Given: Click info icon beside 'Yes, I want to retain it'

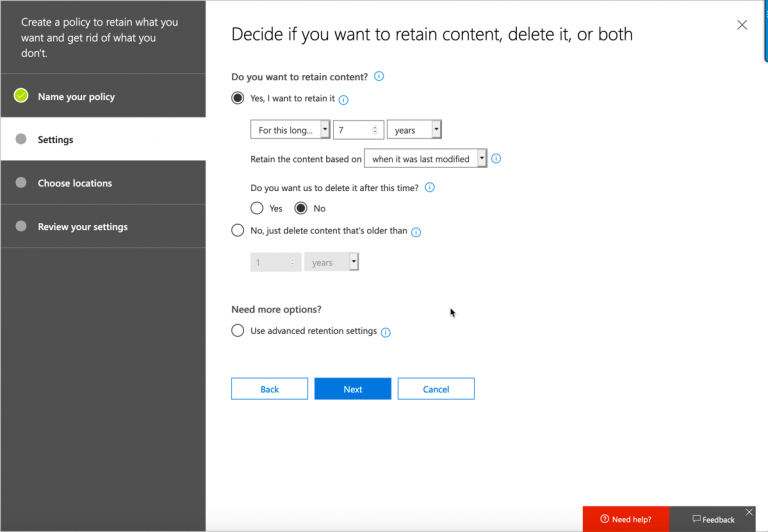Looking at the screenshot, I should tap(344, 100).
